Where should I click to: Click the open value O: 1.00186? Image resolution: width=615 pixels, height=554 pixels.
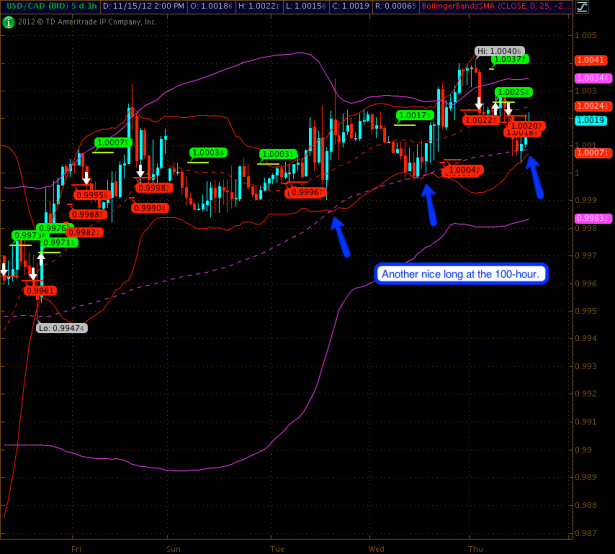[211, 6]
